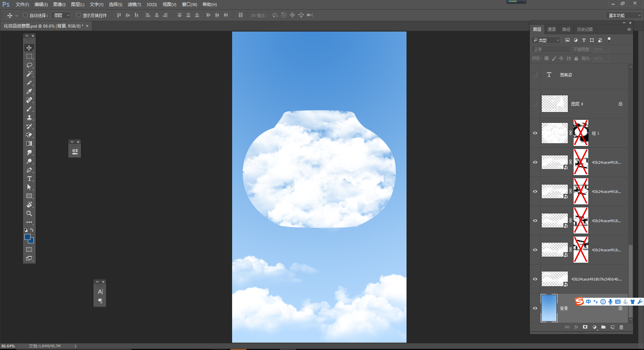This screenshot has height=350, width=644.
Task: Open the layer fill dropdown
Action: [x=608, y=58]
